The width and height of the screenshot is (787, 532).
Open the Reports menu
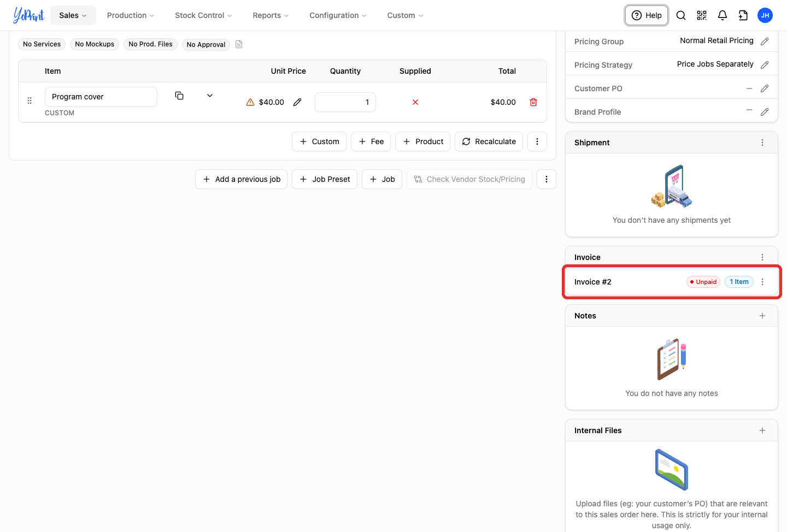point(271,15)
